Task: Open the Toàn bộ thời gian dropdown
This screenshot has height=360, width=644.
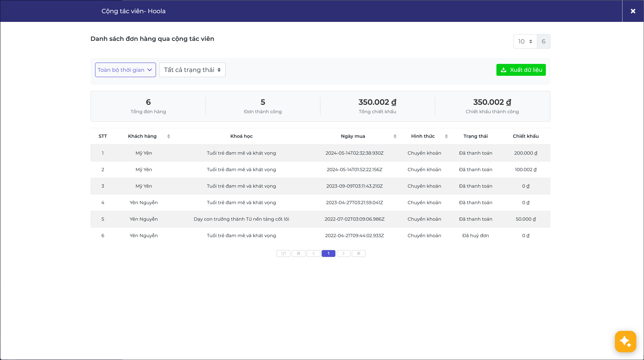Action: [125, 70]
